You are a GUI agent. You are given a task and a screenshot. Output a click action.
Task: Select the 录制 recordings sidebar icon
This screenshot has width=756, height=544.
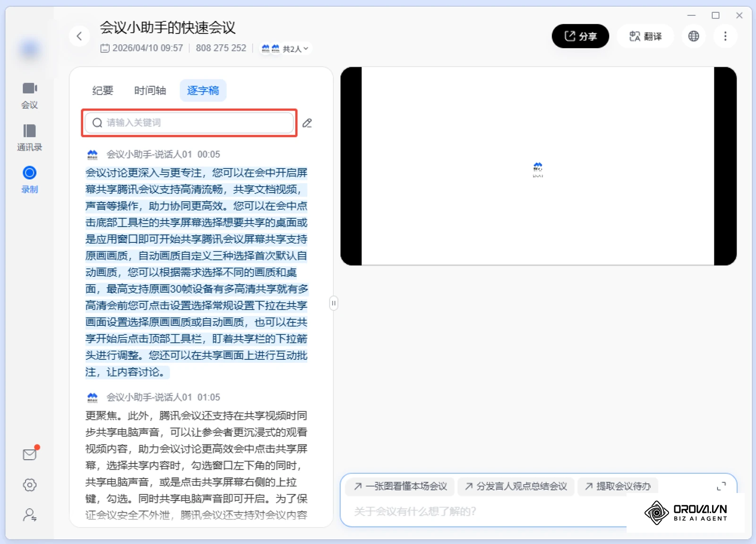tap(29, 179)
